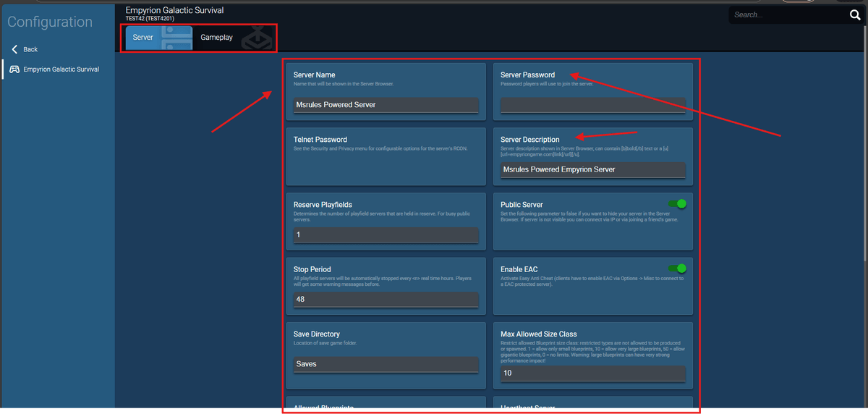Click the back arrow icon in sidebar
Screen dimensions: 868x414
pyautogui.click(x=14, y=49)
